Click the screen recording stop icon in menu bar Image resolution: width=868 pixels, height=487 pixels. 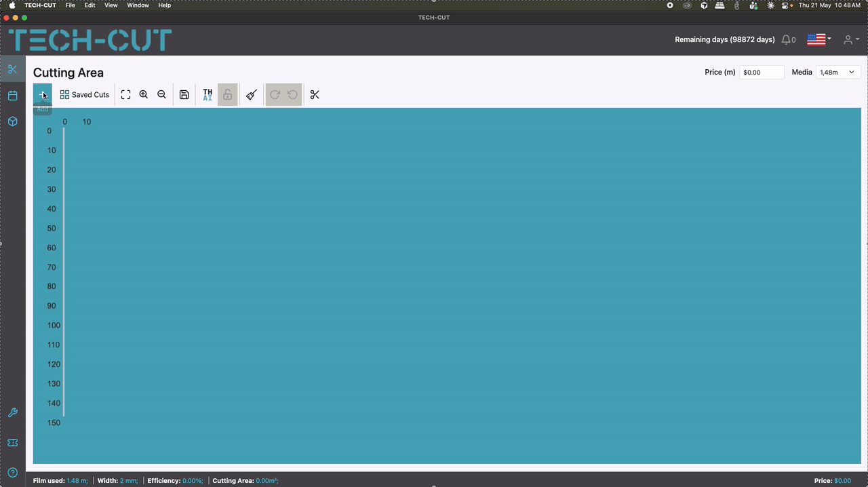click(670, 5)
